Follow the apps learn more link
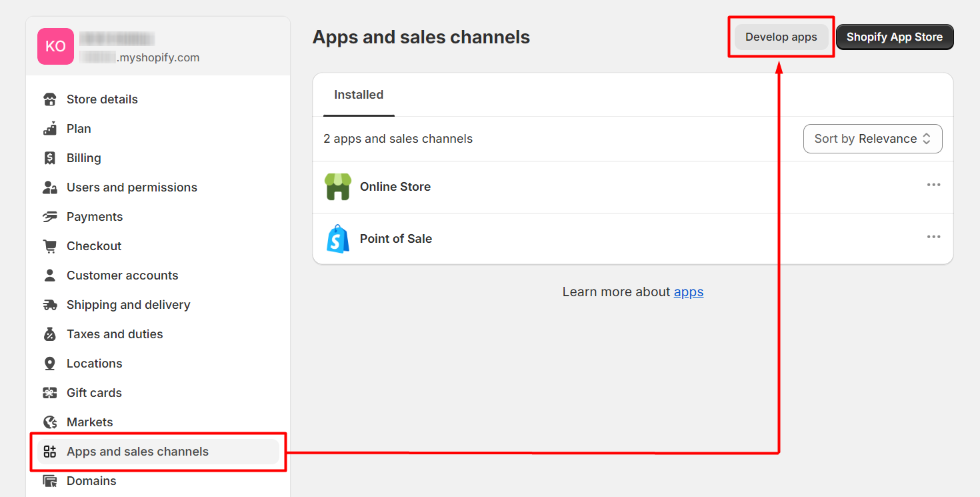The height and width of the screenshot is (497, 980). [689, 292]
